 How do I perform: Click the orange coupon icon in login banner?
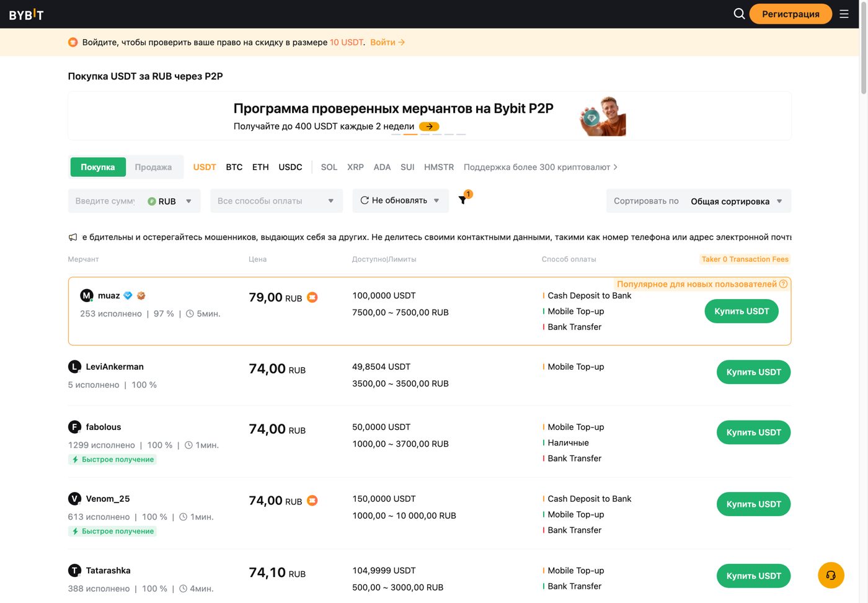click(x=73, y=42)
